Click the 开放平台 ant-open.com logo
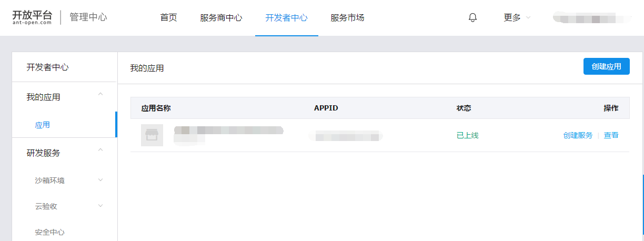 [32, 17]
